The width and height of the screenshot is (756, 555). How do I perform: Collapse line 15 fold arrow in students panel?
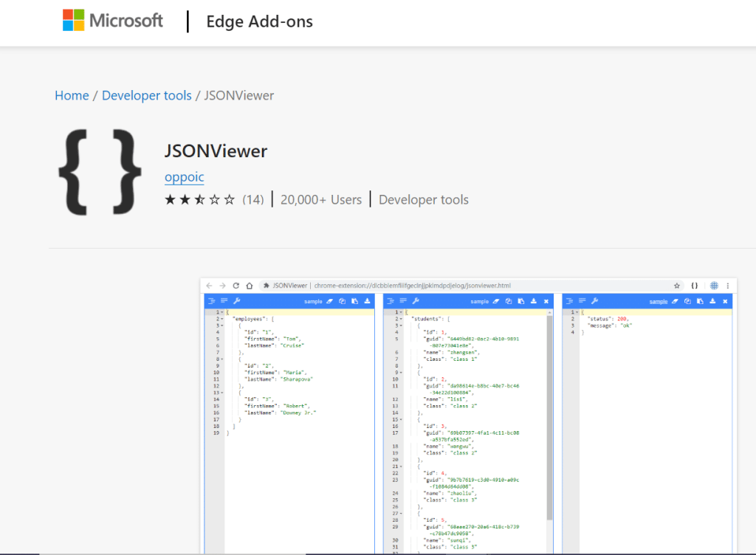(401, 420)
